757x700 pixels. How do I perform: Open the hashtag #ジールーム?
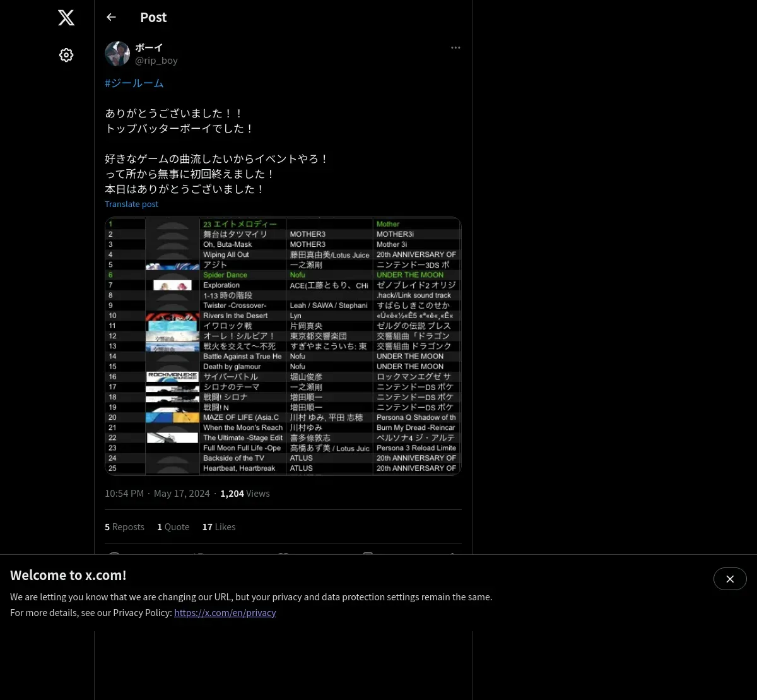point(134,83)
